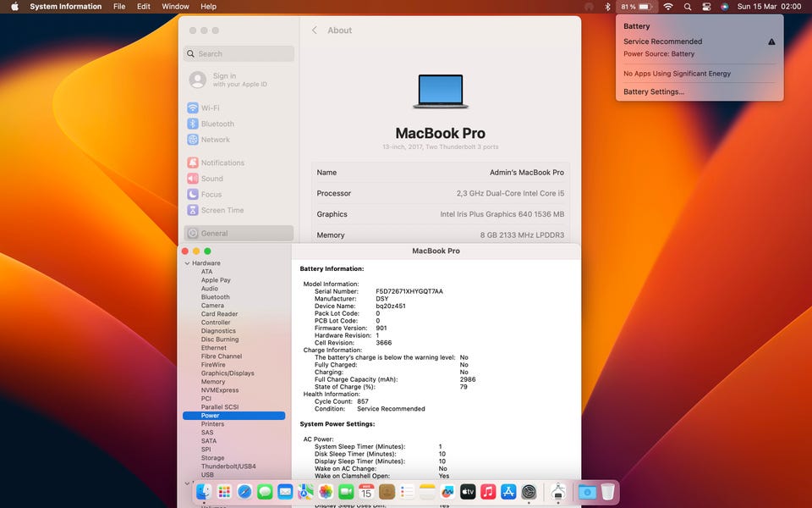The height and width of the screenshot is (508, 812).
Task: Open Battery Settings from the battery popup
Action: pyautogui.click(x=654, y=91)
